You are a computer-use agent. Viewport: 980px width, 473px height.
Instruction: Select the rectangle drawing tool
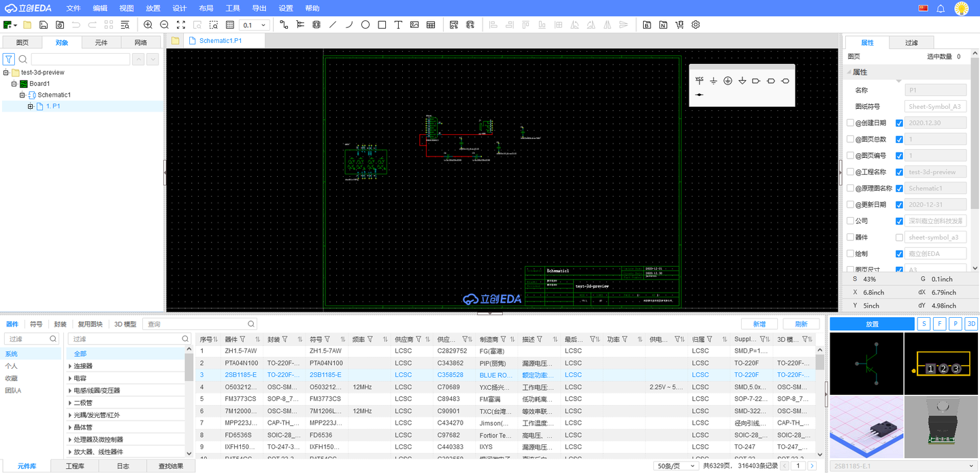pos(382,25)
